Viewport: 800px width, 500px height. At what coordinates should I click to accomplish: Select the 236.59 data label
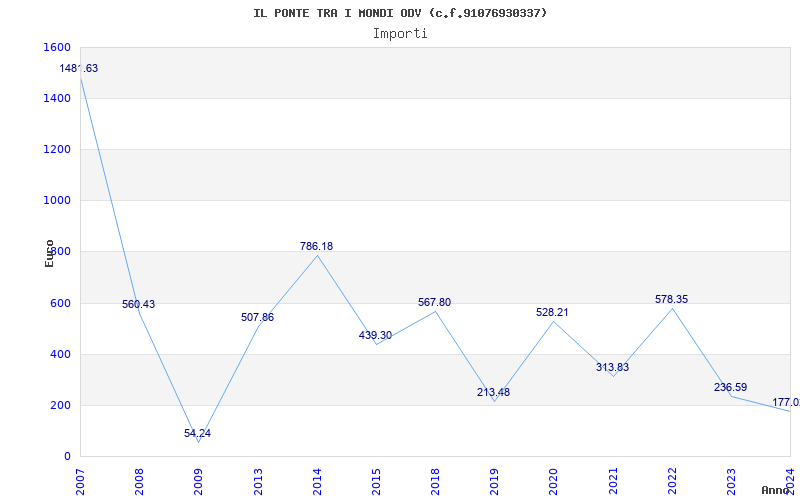tap(731, 388)
